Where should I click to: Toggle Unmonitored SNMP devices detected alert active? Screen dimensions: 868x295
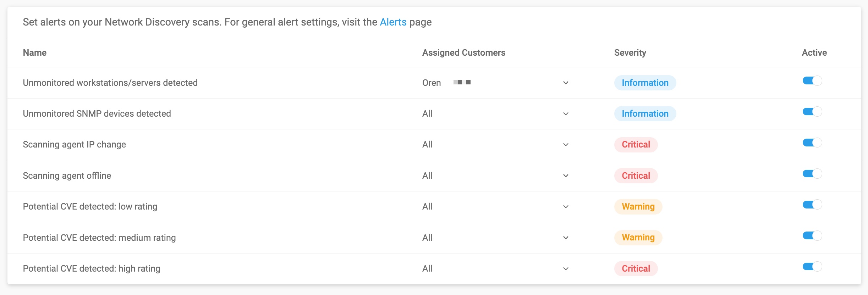(x=812, y=112)
